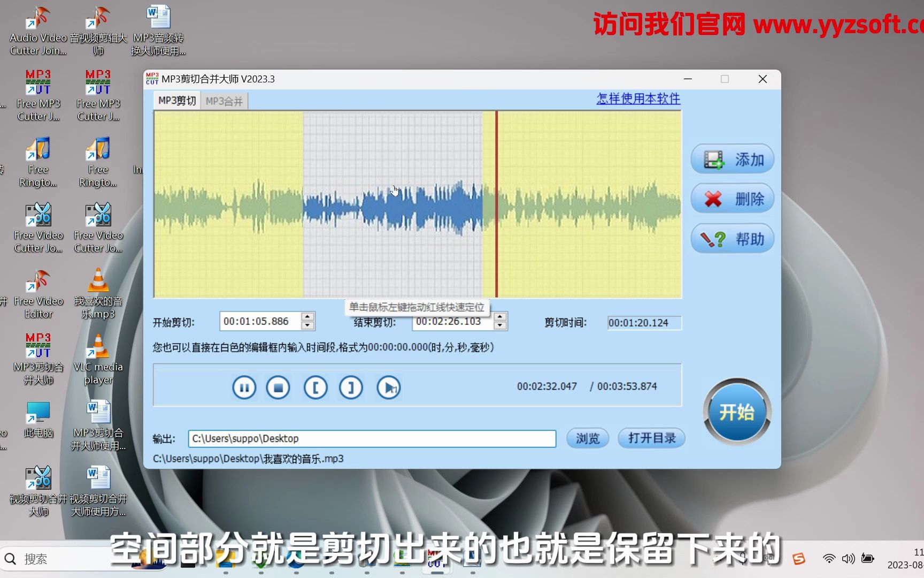
Task: Open the Wi-Fi network tray icon
Action: point(829,559)
